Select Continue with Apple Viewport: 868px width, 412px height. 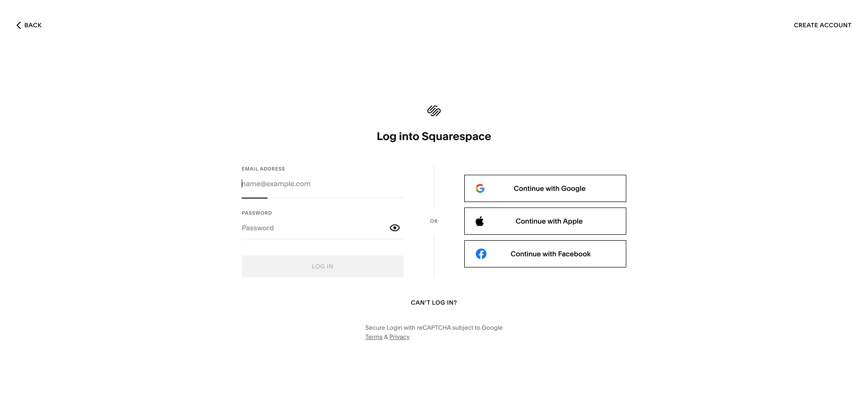point(545,221)
